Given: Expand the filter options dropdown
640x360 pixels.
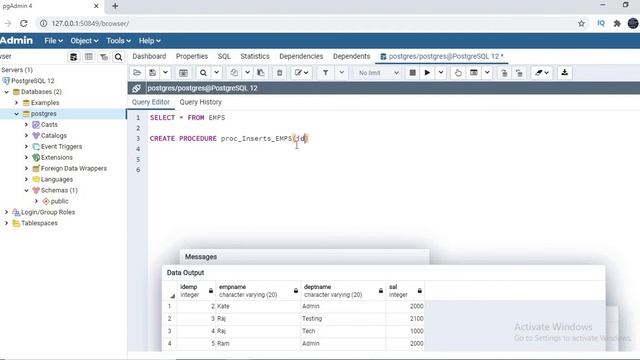Looking at the screenshot, I should [x=342, y=73].
